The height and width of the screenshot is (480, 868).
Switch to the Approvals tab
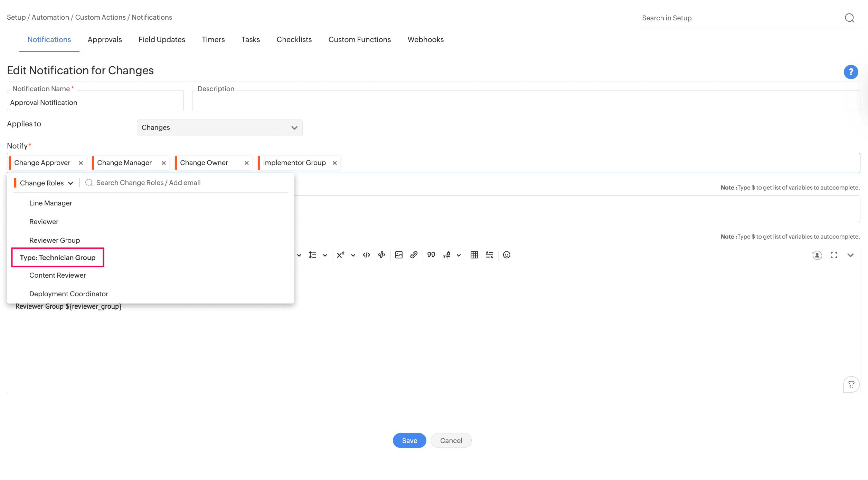[x=105, y=40]
